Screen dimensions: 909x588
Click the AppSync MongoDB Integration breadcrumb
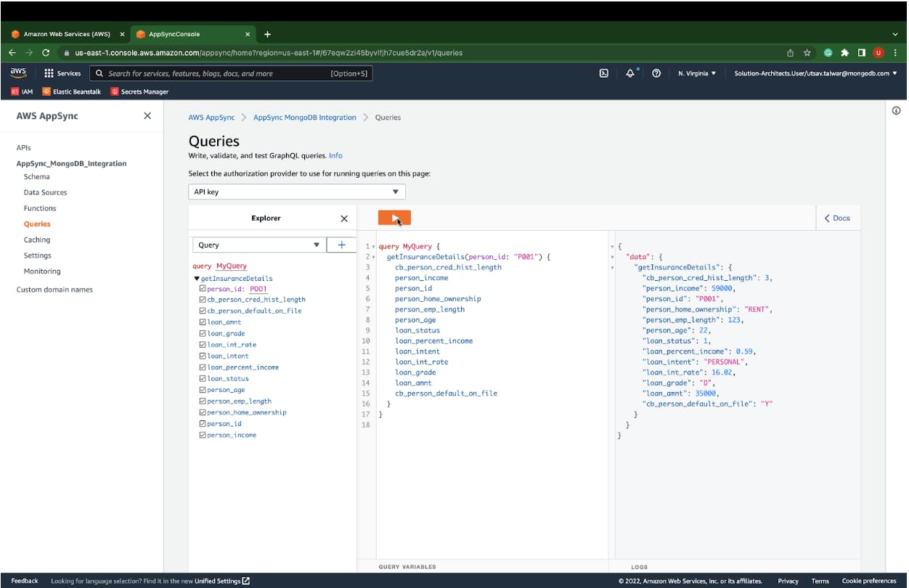(304, 118)
